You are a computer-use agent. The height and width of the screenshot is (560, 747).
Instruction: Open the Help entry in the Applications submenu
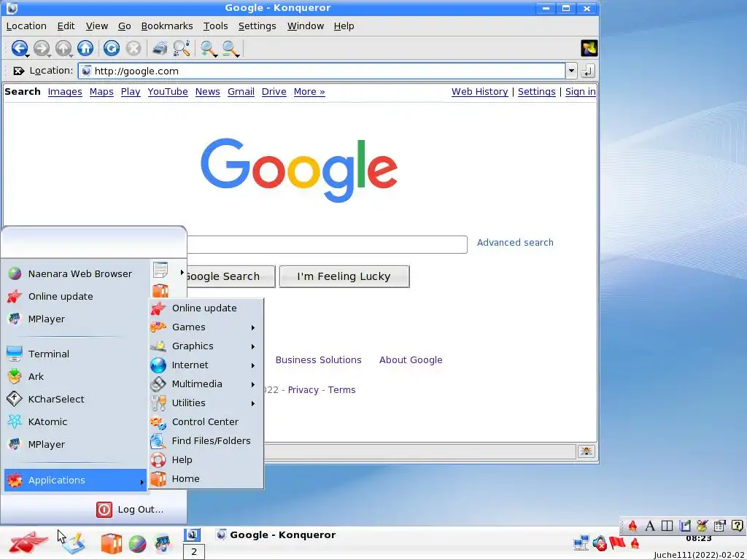[x=206, y=460]
